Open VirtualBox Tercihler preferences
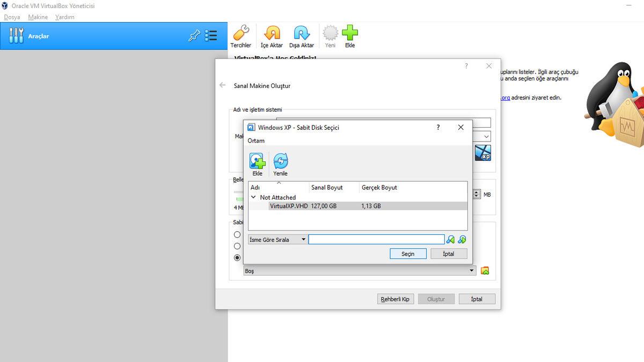 pos(240,36)
